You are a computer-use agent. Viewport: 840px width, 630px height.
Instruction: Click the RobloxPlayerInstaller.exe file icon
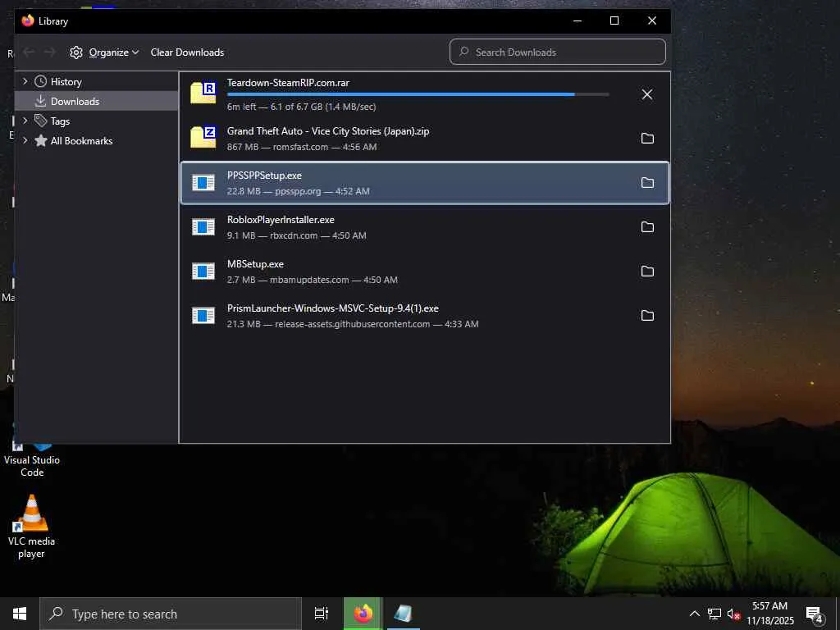tap(203, 227)
